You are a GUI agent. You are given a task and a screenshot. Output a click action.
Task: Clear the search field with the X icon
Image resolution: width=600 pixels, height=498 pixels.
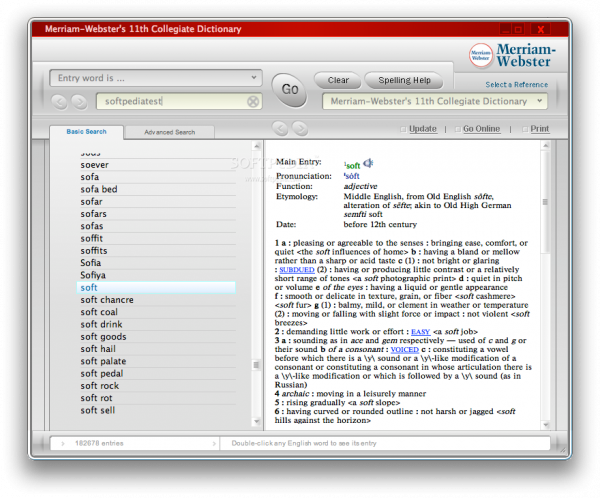(253, 101)
